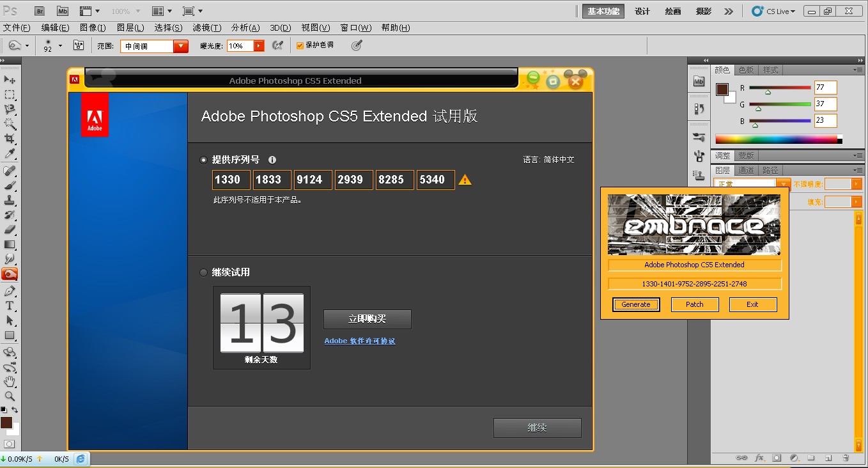The height and width of the screenshot is (468, 868).
Task: Click the 立即购买 button
Action: 368,319
